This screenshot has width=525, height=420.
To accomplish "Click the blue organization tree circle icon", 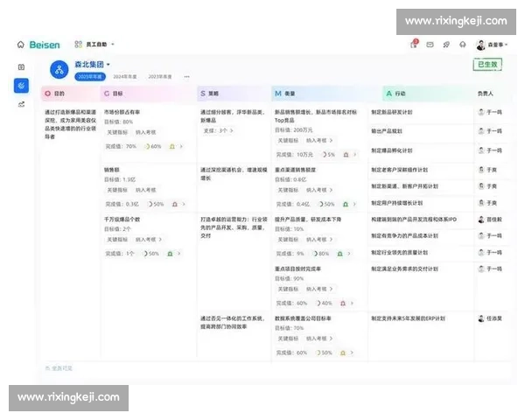I will pos(59,70).
